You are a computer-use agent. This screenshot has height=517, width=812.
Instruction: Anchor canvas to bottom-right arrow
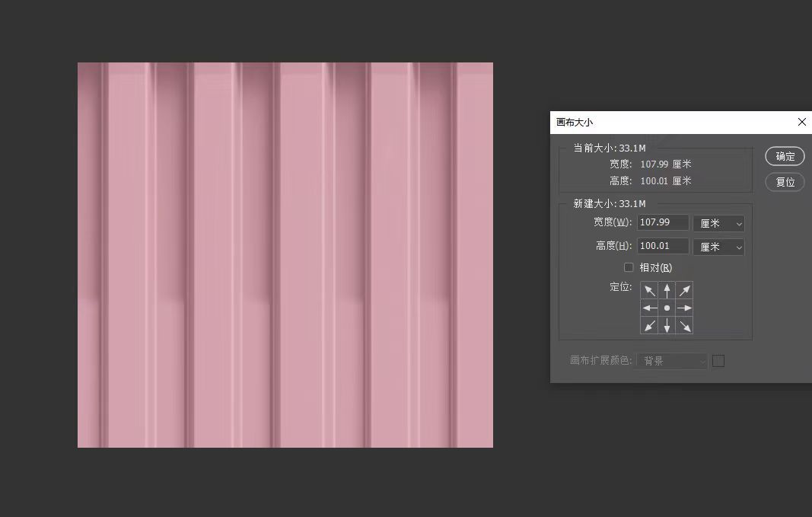coord(684,325)
